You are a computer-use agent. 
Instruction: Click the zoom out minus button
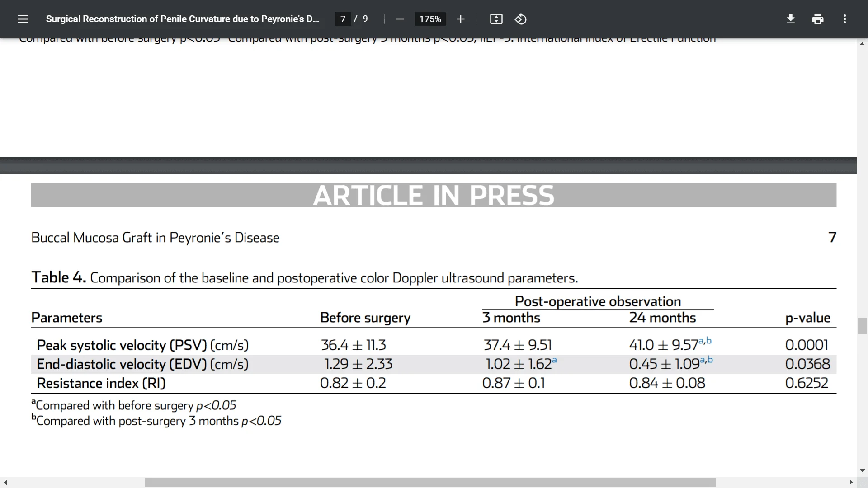tap(400, 19)
